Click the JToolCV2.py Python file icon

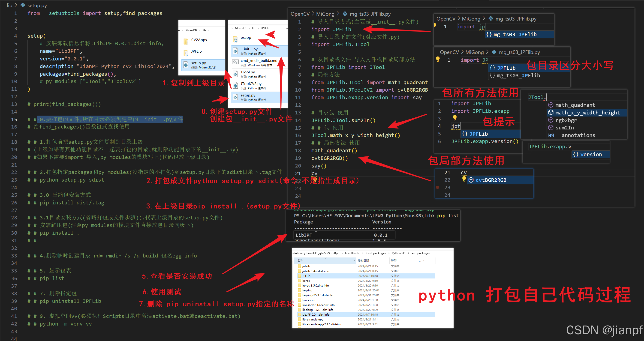[x=235, y=85]
